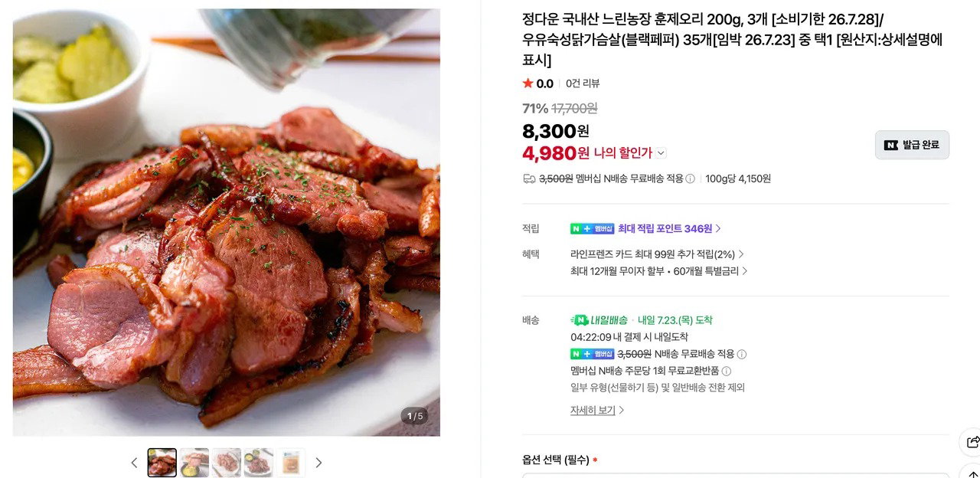Viewport: 980px width, 478px height.
Task: Show previous product thumbnails with left arrow
Action: pos(134,463)
